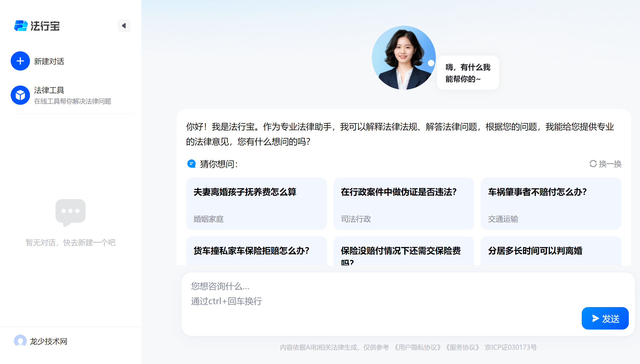
Task: Open the 用户隐私协议 link
Action: [417, 347]
